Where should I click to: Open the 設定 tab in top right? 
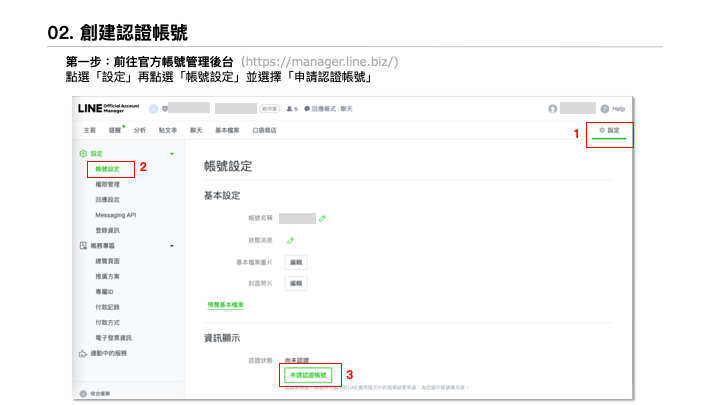pos(609,131)
